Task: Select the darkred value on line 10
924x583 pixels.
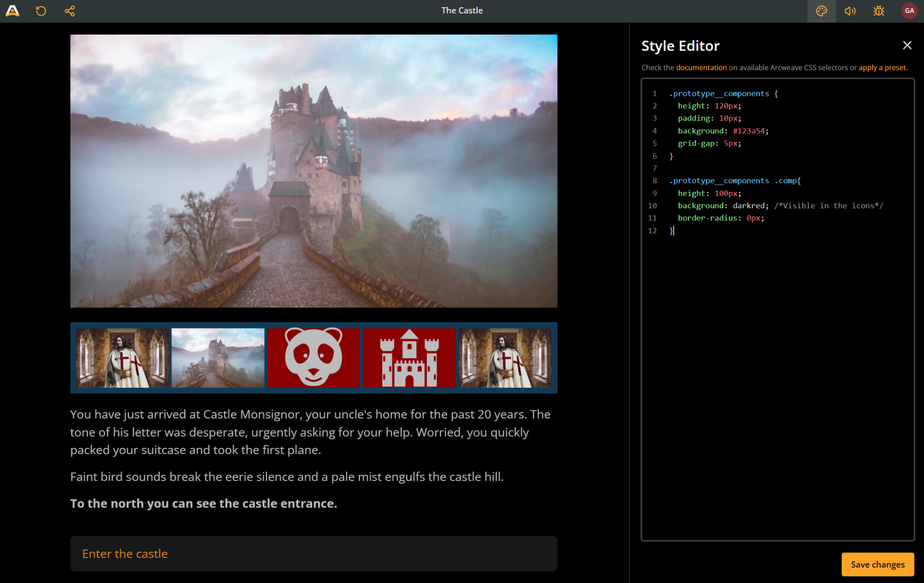Action: click(749, 205)
